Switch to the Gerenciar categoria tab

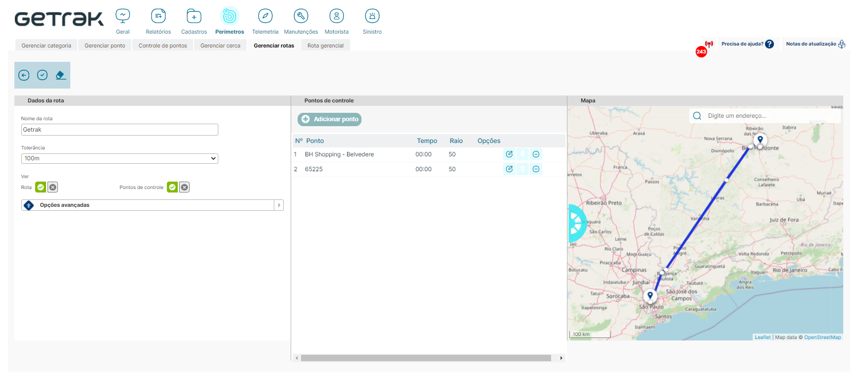[46, 46]
